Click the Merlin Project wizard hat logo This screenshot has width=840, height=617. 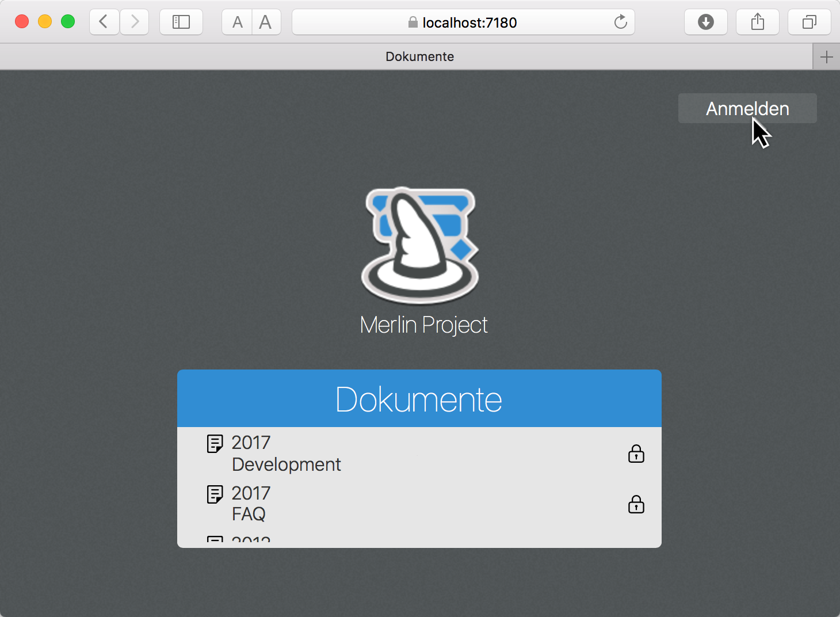(x=420, y=245)
